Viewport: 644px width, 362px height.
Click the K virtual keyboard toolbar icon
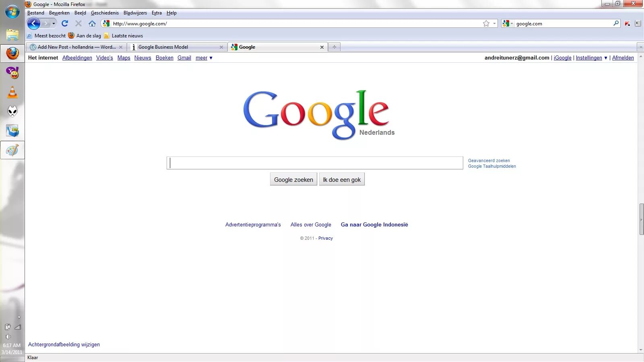(x=638, y=23)
